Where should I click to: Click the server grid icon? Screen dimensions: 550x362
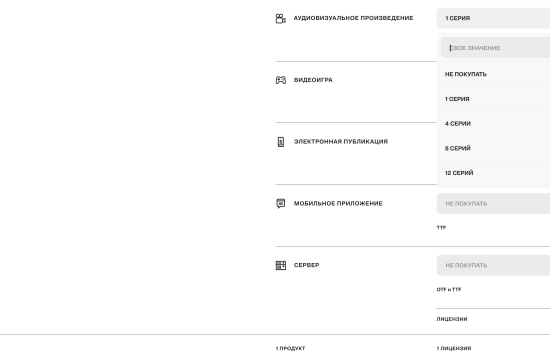coord(281,265)
